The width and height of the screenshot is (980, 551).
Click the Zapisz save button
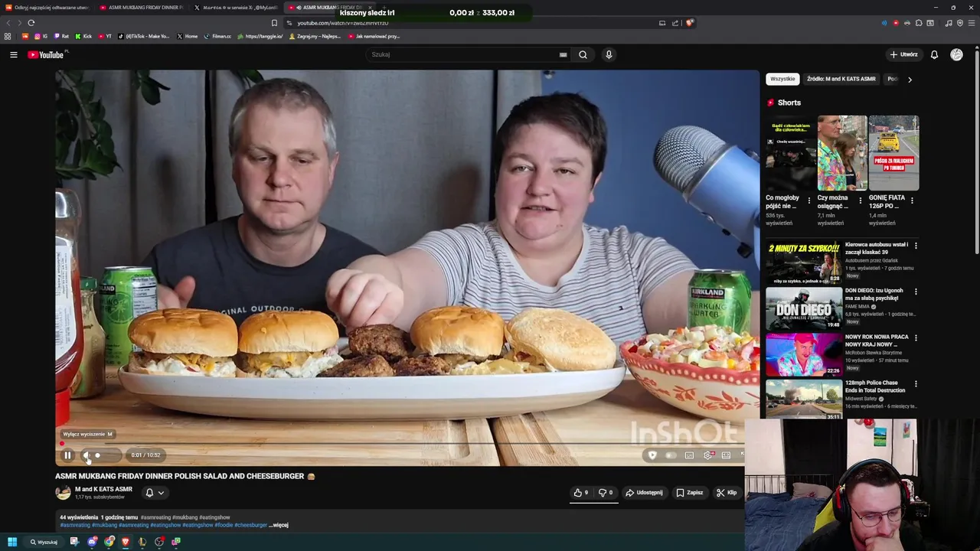tap(690, 493)
